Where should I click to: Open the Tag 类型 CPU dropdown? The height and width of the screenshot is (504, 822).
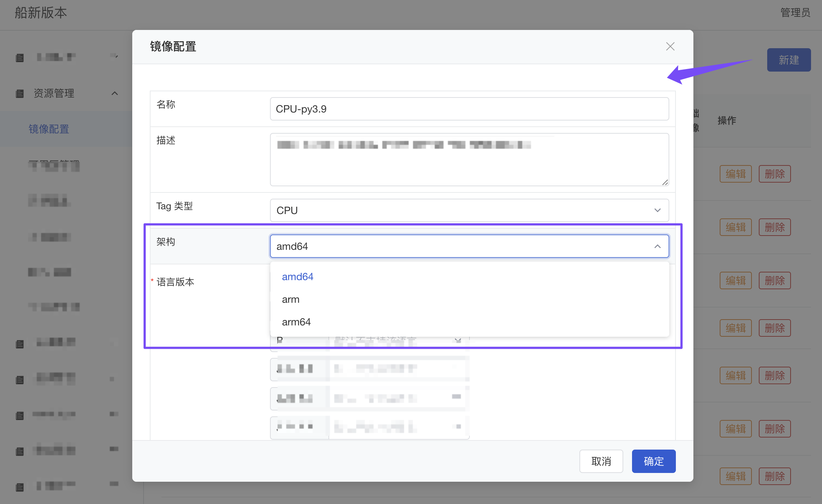tap(469, 210)
